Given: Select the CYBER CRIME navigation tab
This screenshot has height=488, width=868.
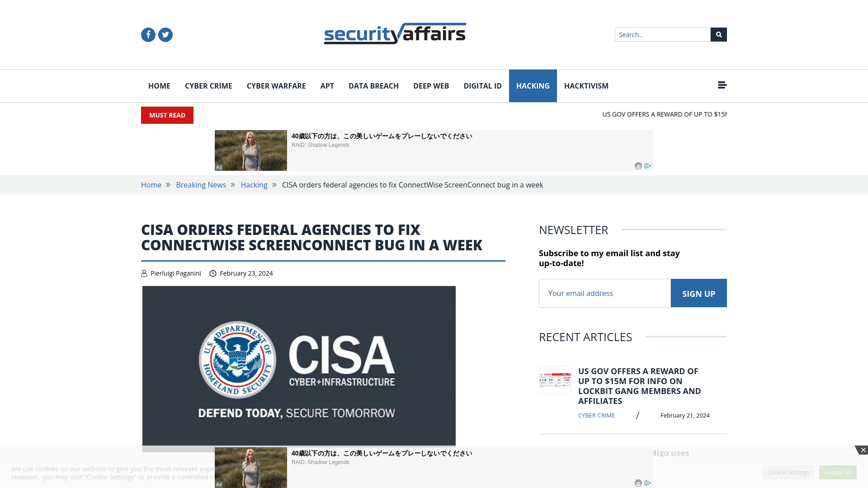Looking at the screenshot, I should [208, 85].
